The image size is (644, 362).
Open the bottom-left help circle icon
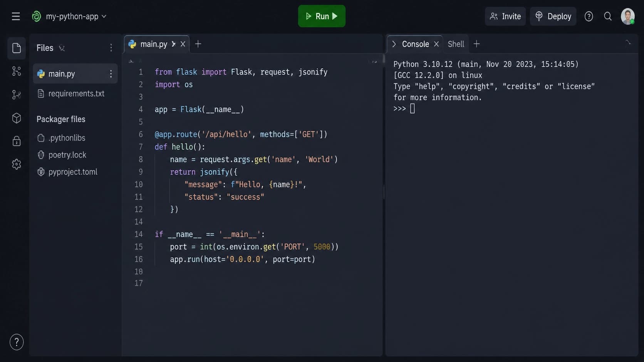pyautogui.click(x=17, y=342)
